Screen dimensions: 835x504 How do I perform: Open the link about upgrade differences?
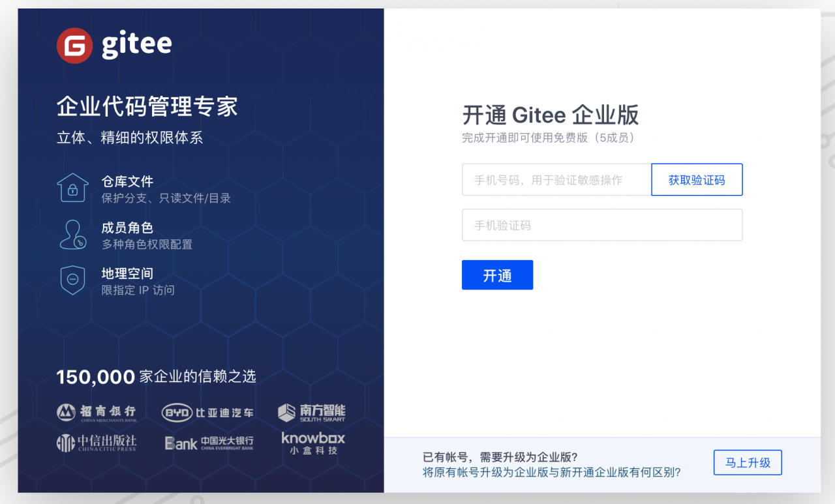(551, 472)
